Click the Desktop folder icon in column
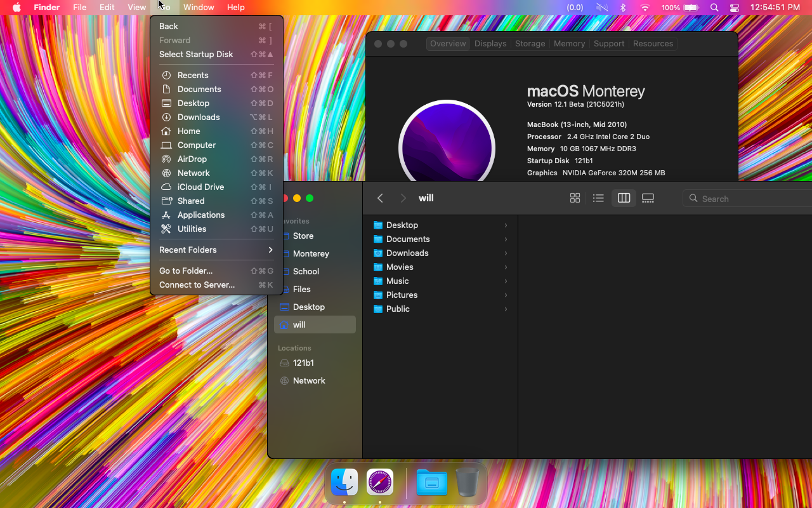The image size is (812, 508). tap(378, 225)
